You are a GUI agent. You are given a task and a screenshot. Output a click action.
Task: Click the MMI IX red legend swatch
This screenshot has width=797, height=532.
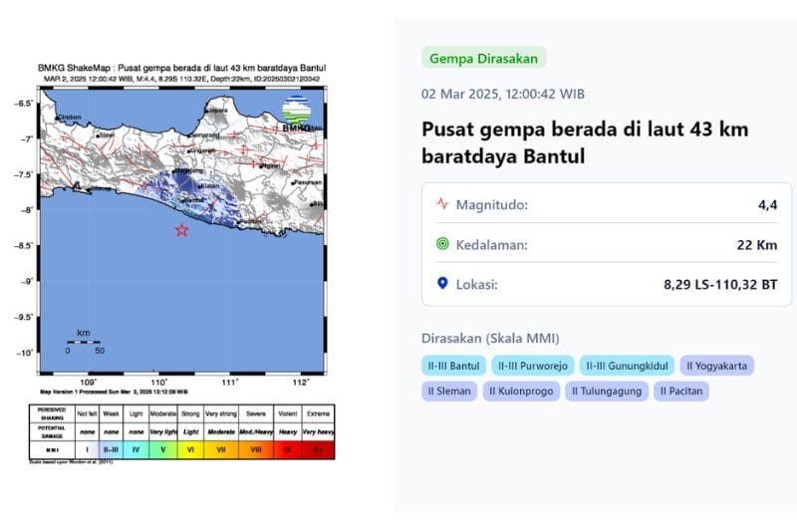click(288, 449)
